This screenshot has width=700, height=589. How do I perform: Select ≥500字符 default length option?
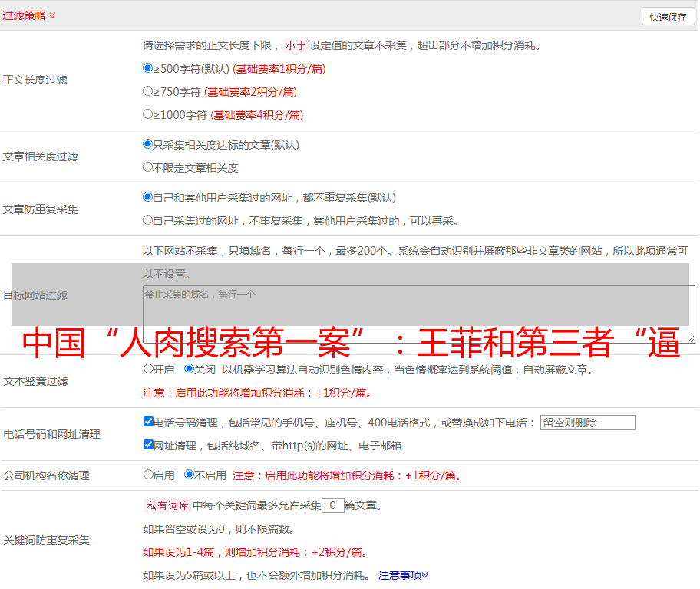[148, 68]
